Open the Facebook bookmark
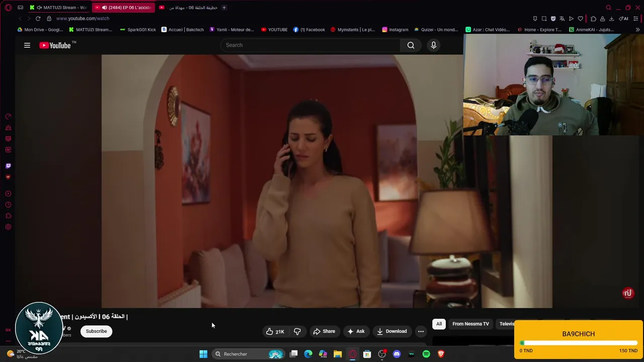Screen dimensions: 644x362 [309, 30]
